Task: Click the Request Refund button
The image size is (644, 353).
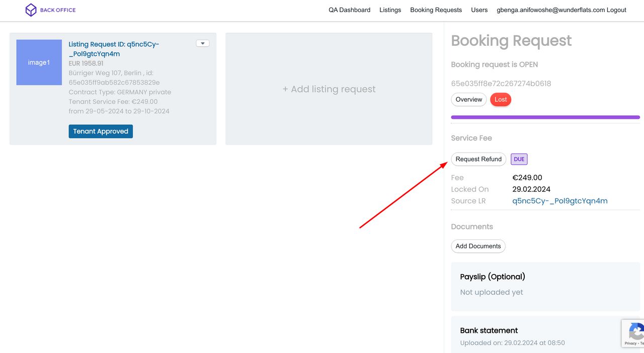Action: 478,159
